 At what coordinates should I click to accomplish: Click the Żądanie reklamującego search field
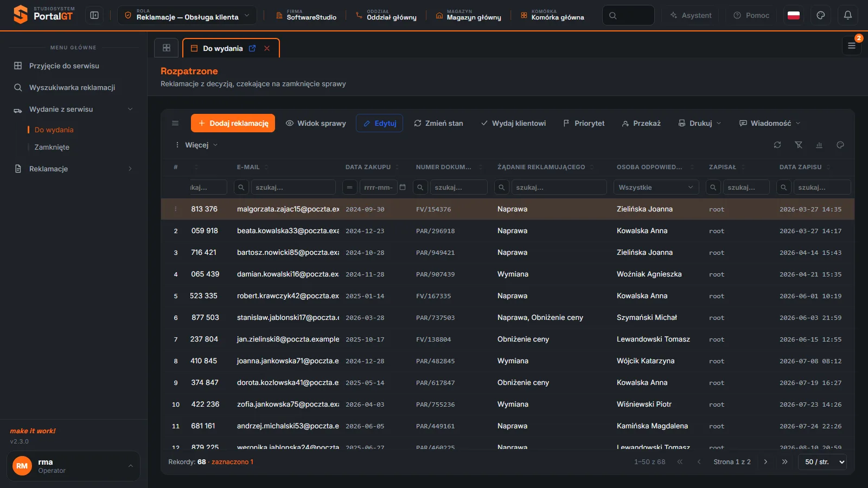pyautogui.click(x=559, y=187)
